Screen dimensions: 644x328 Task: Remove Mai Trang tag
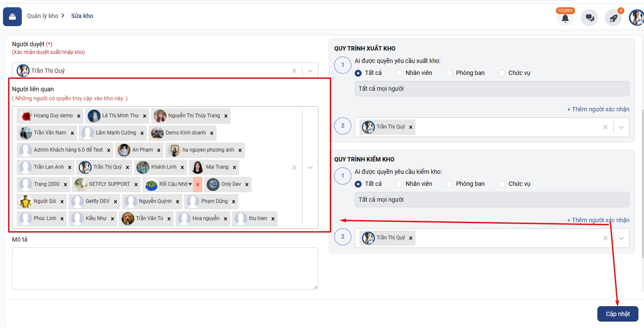pyautogui.click(x=234, y=167)
